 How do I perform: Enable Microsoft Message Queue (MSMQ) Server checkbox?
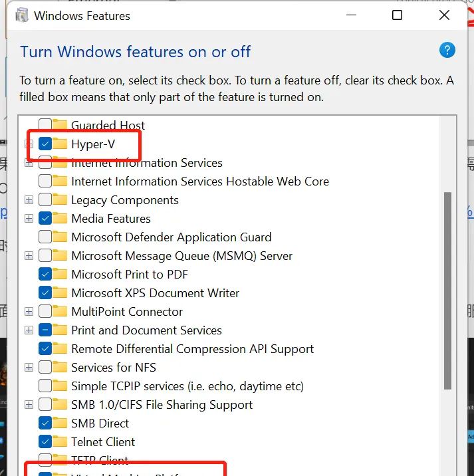coord(45,255)
